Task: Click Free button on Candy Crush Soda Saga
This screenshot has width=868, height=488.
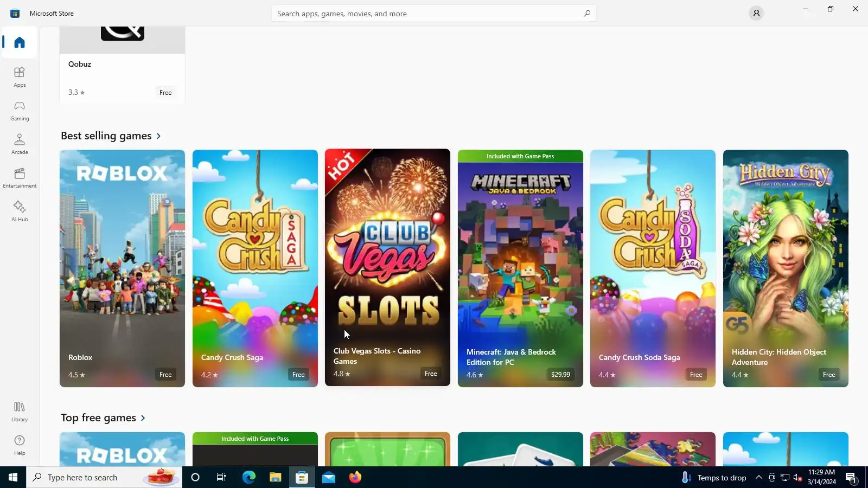Action: [x=696, y=375]
